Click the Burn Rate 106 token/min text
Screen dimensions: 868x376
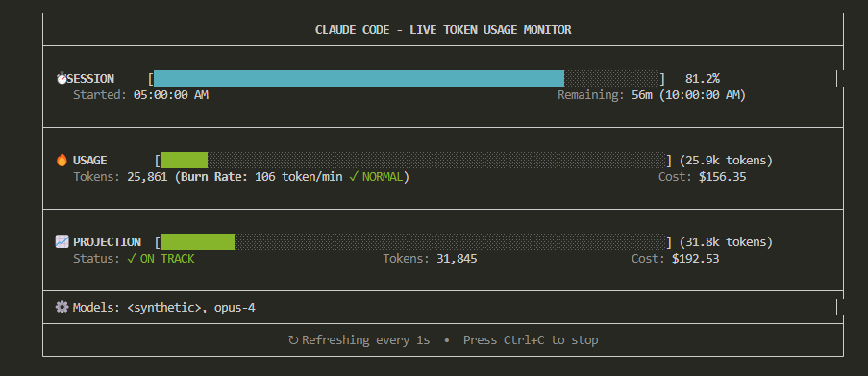(x=261, y=177)
